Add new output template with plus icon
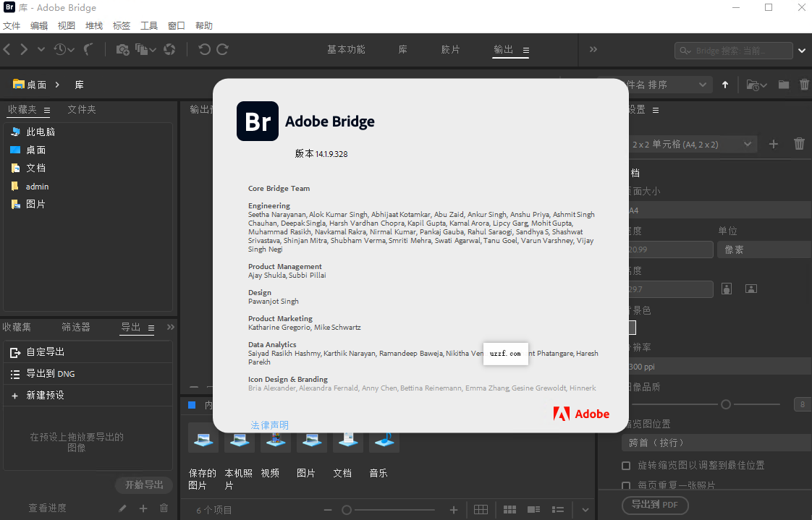Image resolution: width=812 pixels, height=520 pixels. pos(774,144)
